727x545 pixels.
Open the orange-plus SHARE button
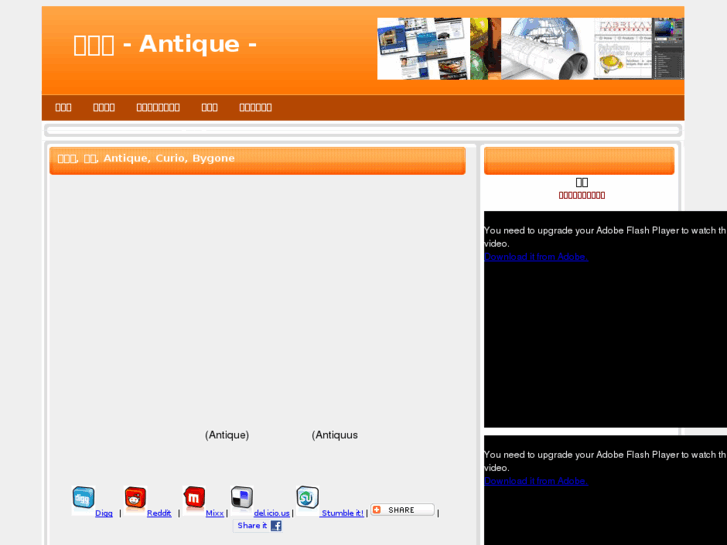tap(402, 510)
